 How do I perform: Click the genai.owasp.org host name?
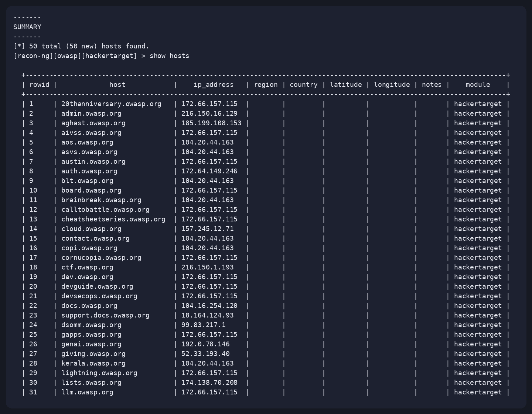tap(91, 344)
